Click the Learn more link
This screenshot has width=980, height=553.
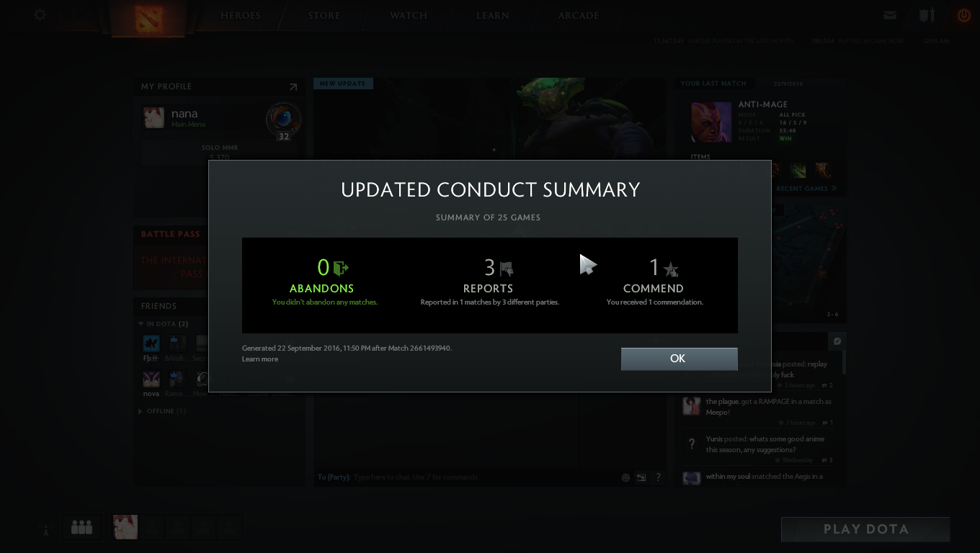[x=260, y=359]
